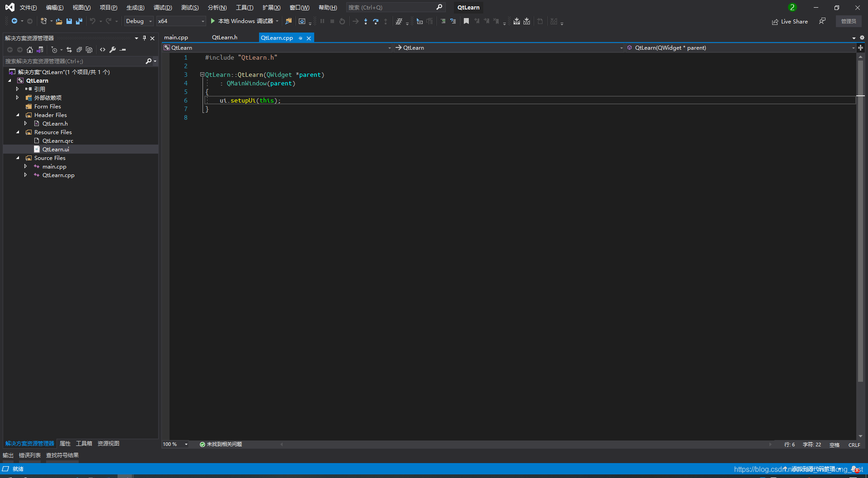868x478 pixels.
Task: Collapse the QtLearn constructor code block
Action: coord(202,75)
